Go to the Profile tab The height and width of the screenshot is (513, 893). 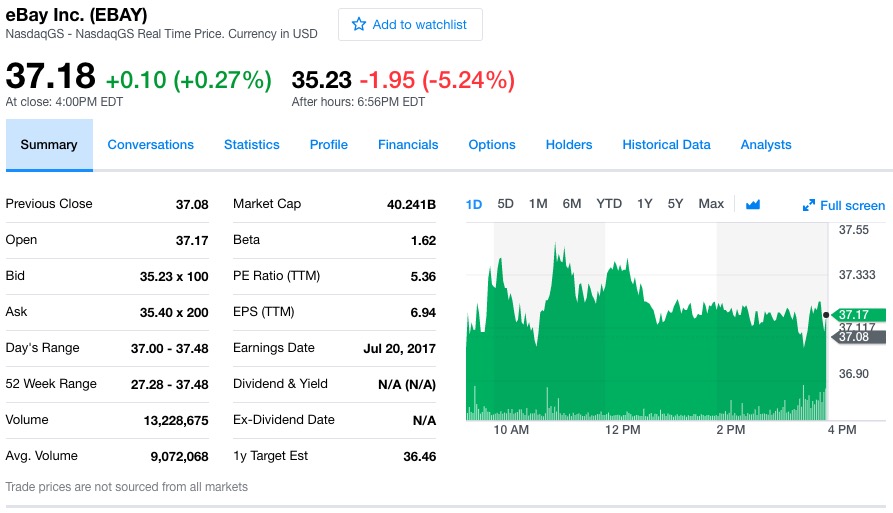pyautogui.click(x=329, y=145)
